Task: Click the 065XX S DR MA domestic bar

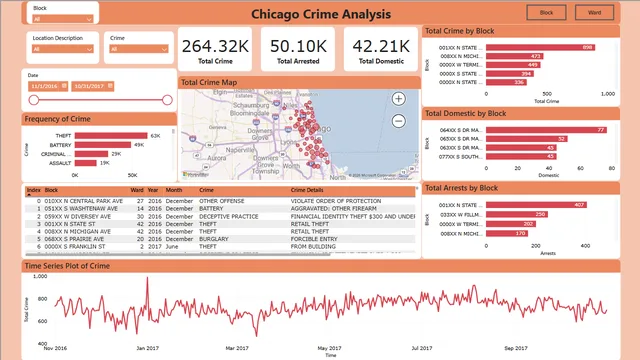Action: (527, 139)
